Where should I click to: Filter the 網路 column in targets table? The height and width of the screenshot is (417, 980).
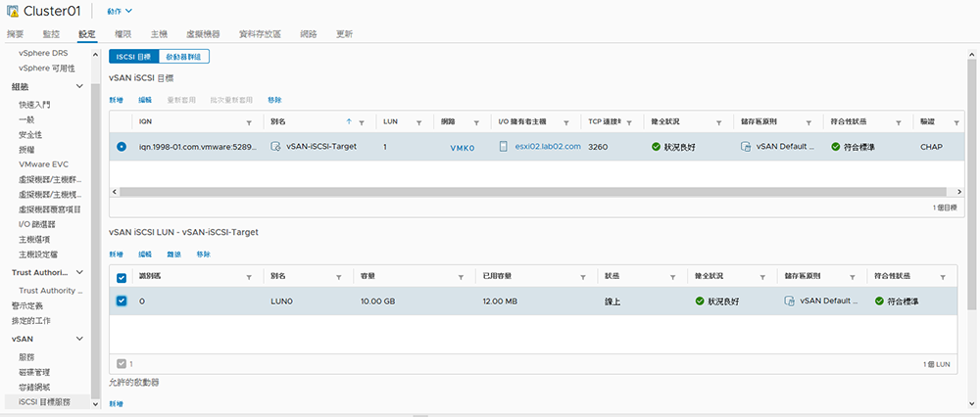[x=476, y=122]
